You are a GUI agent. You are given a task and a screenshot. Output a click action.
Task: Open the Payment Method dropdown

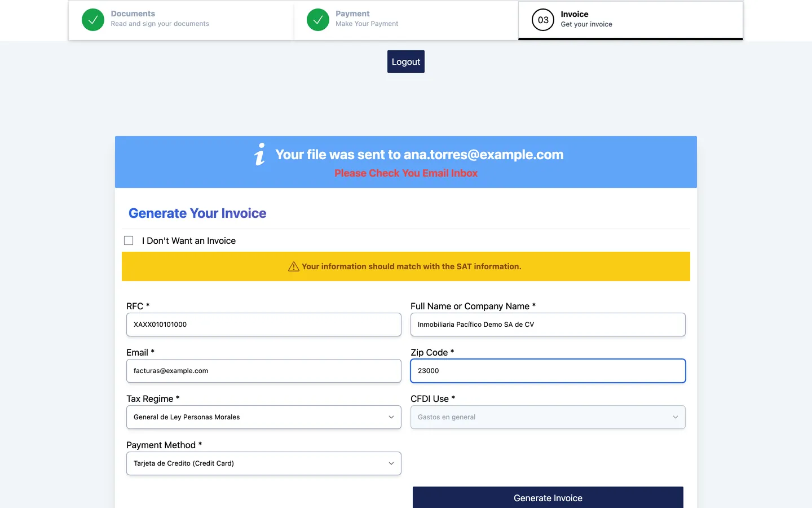click(264, 463)
